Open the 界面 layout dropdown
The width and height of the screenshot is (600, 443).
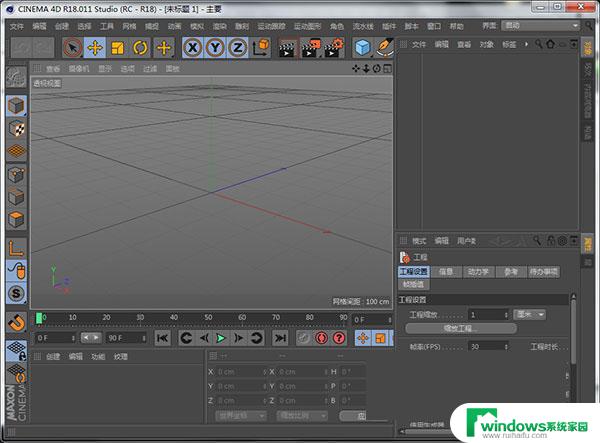pos(541,25)
